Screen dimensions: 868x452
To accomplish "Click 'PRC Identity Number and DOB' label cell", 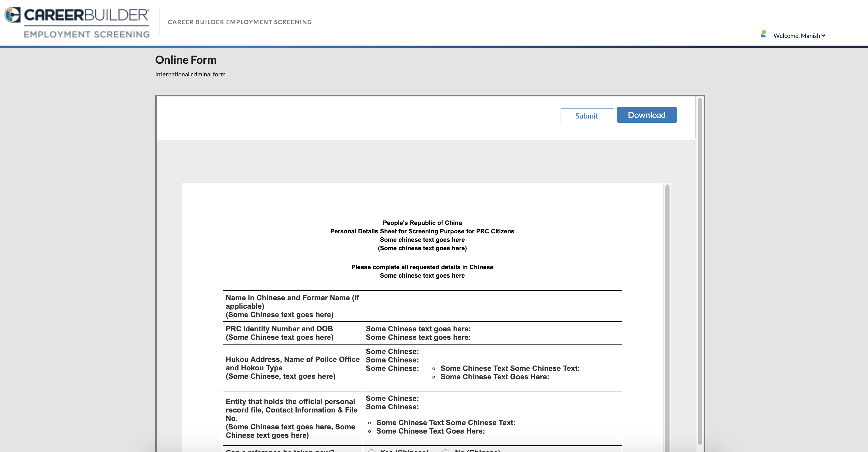I will point(292,333).
